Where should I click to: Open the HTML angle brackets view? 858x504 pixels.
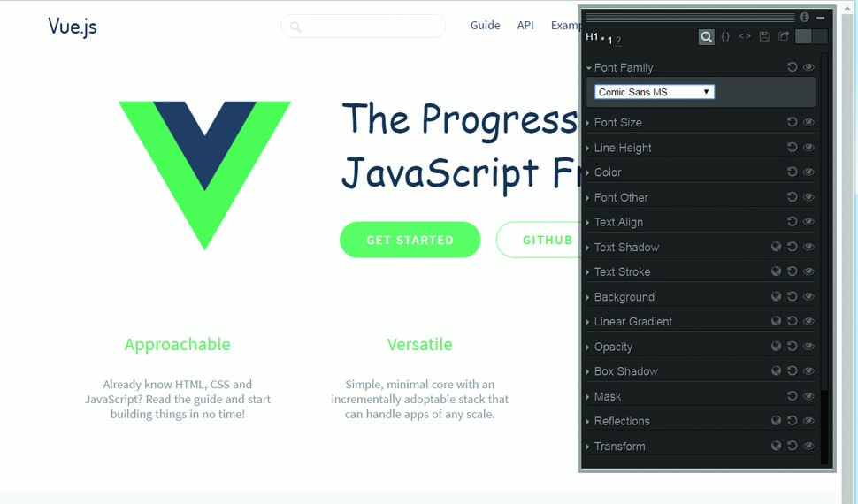(745, 36)
